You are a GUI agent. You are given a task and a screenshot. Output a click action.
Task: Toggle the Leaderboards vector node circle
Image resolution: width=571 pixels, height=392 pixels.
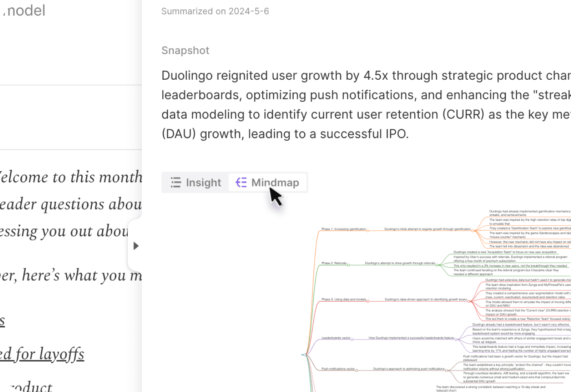(352, 339)
